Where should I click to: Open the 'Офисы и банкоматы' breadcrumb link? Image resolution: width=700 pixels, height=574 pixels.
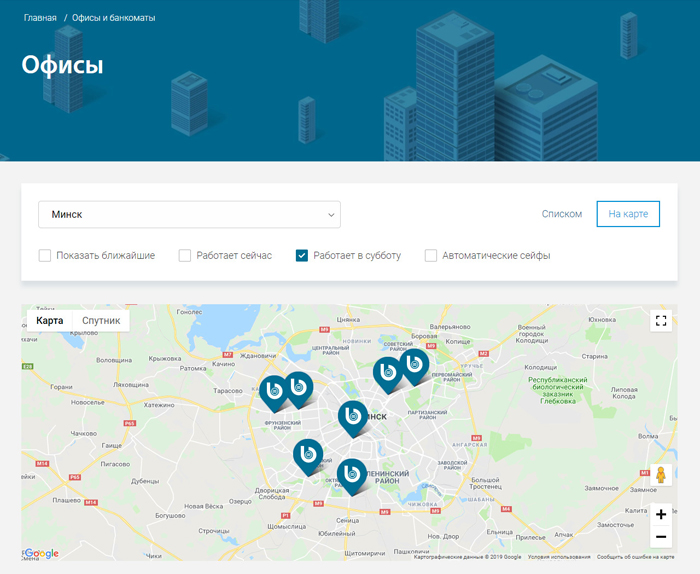(113, 18)
